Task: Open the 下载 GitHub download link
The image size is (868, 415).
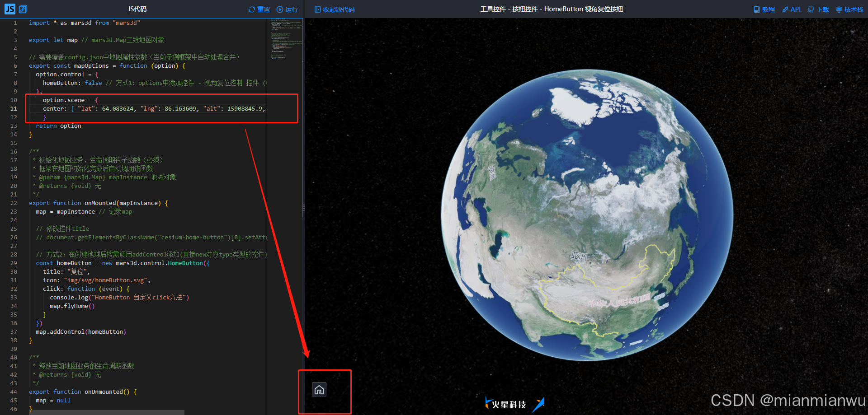Action: [818, 9]
